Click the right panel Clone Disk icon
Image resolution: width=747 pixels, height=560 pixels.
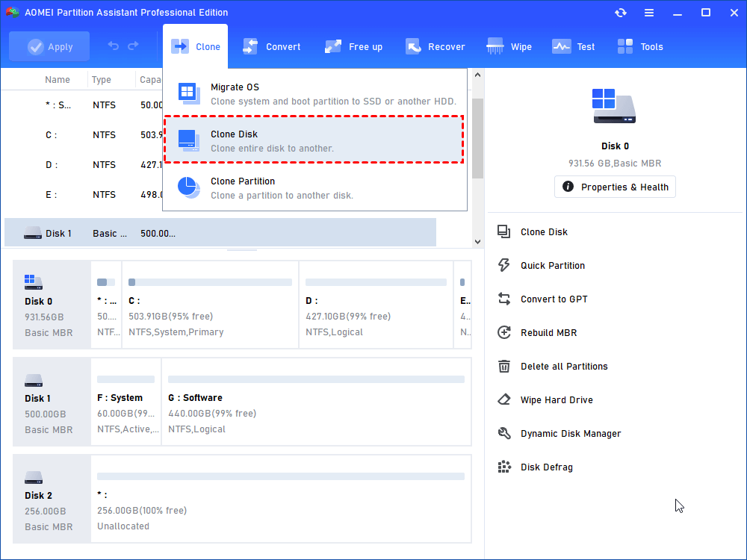click(504, 232)
